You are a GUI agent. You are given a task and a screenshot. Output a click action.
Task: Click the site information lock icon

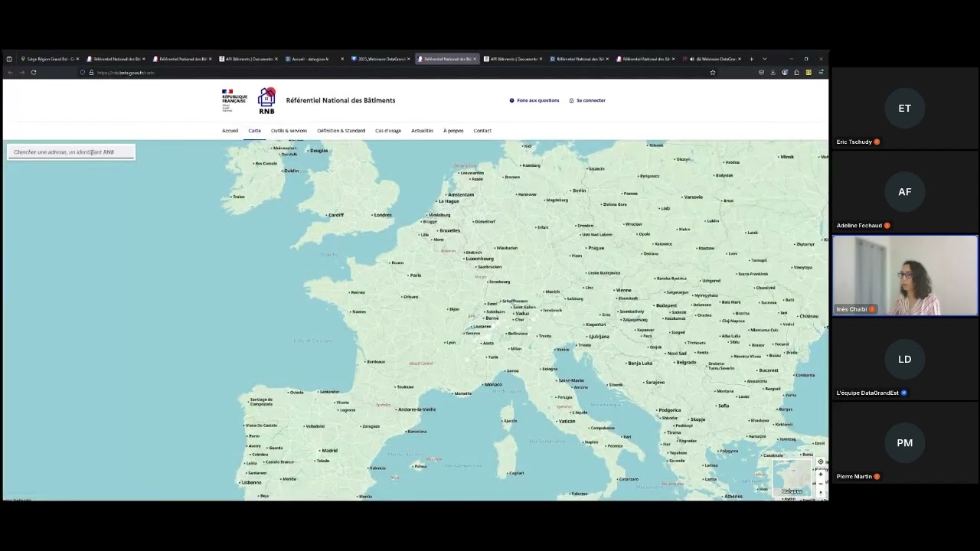pyautogui.click(x=91, y=73)
